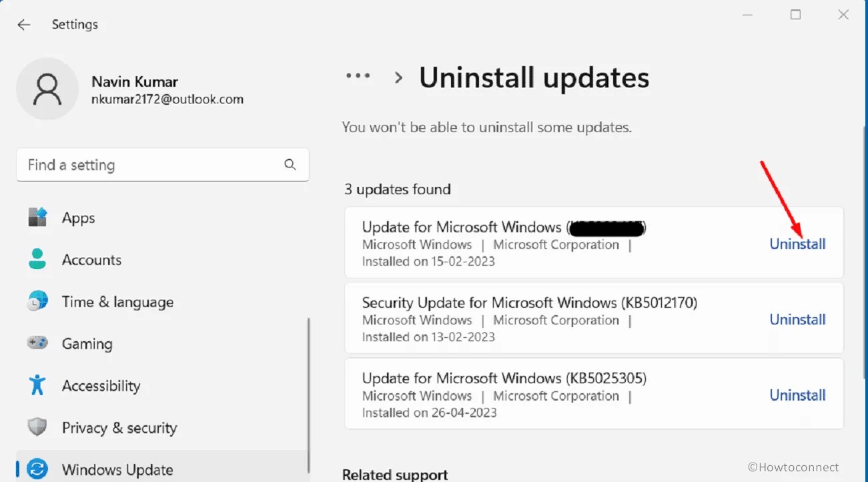Screen dimensions: 868x482
Task: Click the breadcrumb chevron before Uninstall updates
Action: [398, 77]
